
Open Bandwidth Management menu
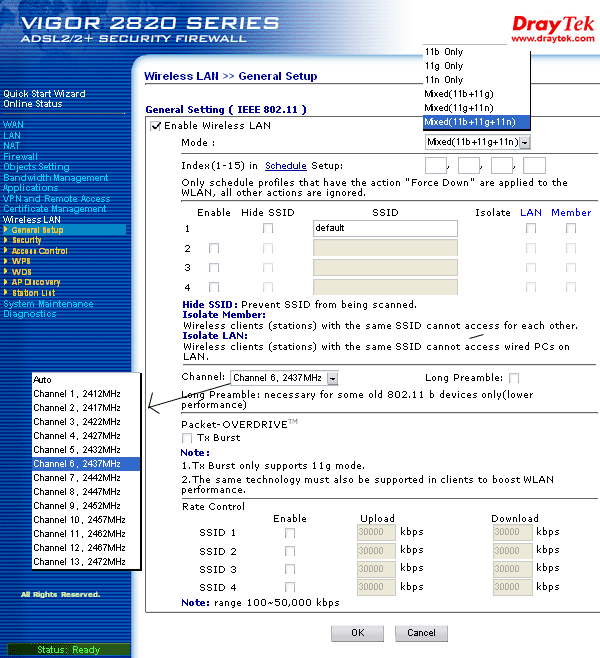pos(55,178)
